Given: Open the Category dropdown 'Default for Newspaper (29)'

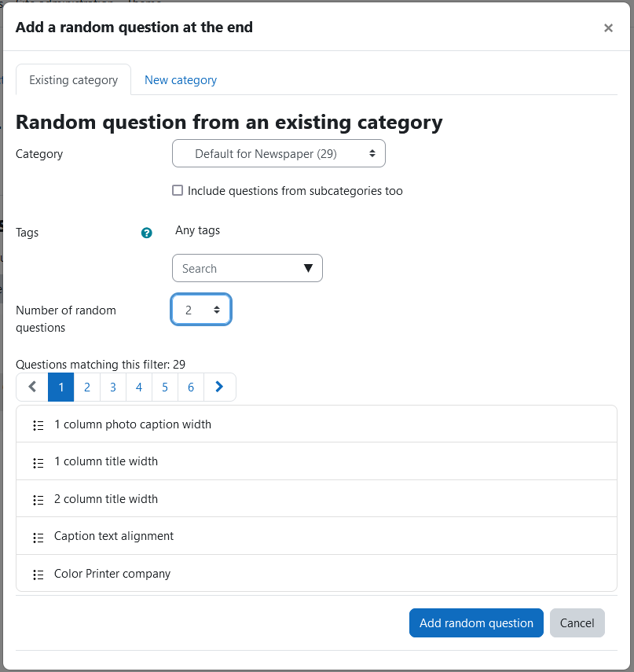Looking at the screenshot, I should tap(279, 153).
